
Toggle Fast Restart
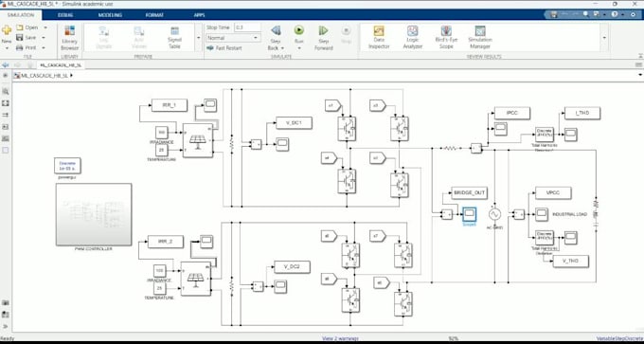(224, 48)
